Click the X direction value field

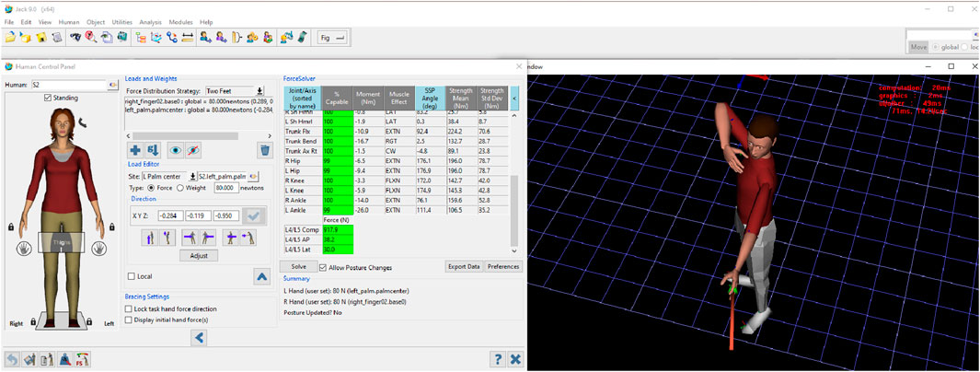pos(170,215)
